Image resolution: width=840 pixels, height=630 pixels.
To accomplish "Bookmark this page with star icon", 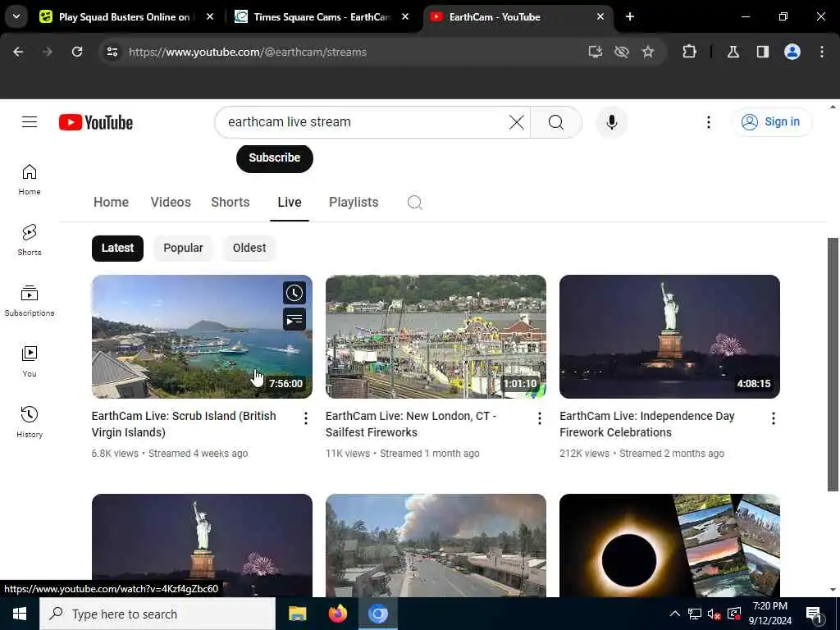I will point(648,52).
